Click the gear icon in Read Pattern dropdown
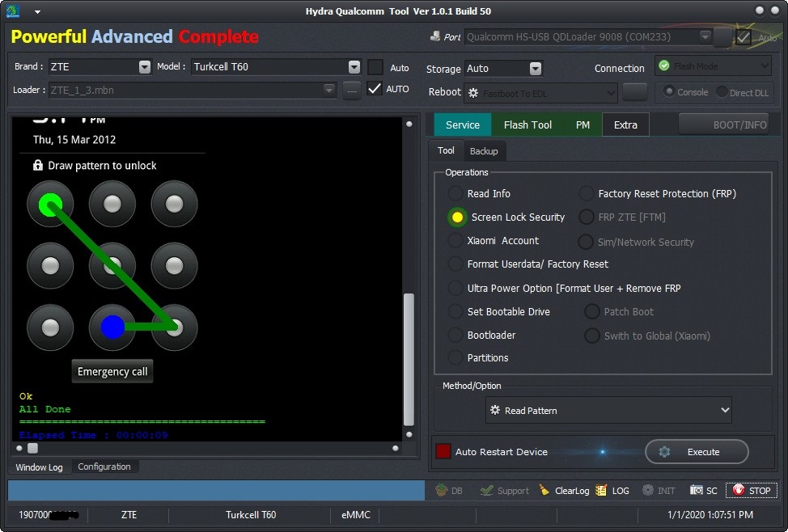Screen dimensions: 788x532 (x=495, y=410)
